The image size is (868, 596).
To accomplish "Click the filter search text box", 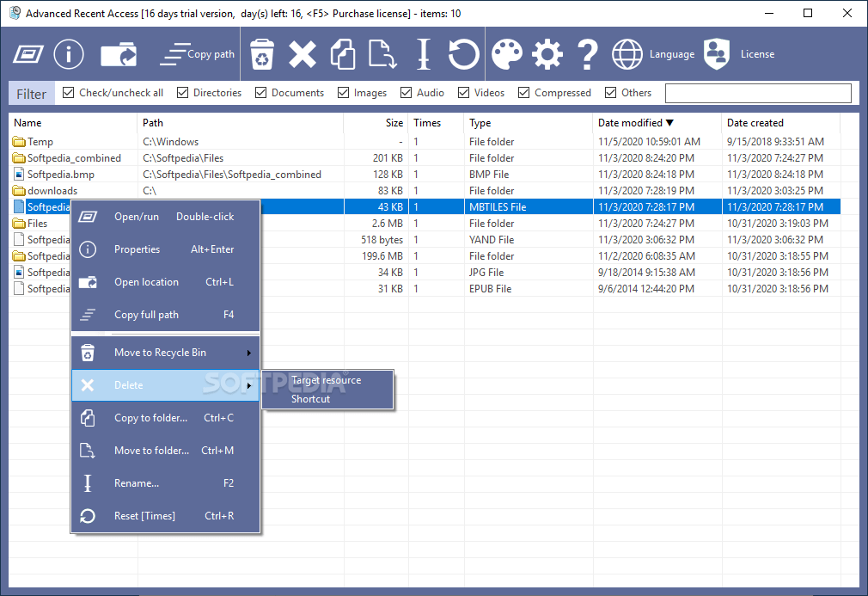I will tap(758, 93).
